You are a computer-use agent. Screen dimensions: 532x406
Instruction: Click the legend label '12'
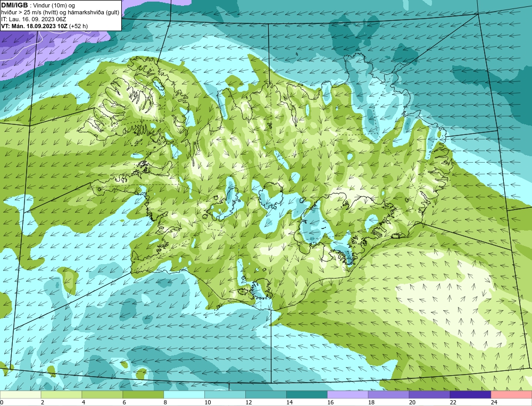[x=248, y=402]
